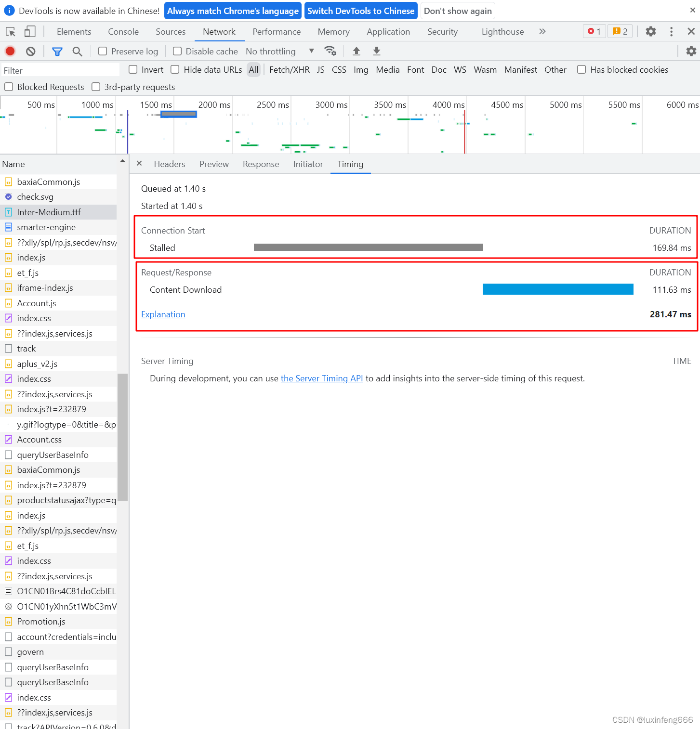Screen dimensions: 700x729
Task: Switch to the Elements tab
Action: 74,32
